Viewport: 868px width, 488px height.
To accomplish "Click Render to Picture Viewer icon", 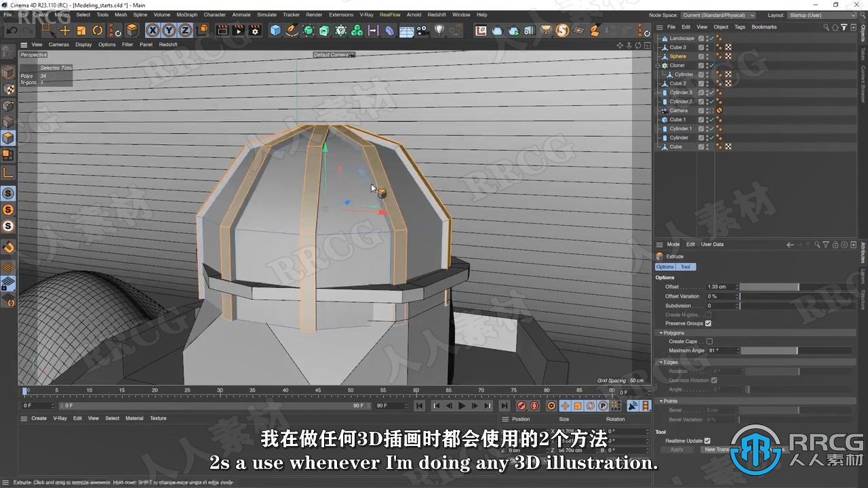I will [238, 30].
